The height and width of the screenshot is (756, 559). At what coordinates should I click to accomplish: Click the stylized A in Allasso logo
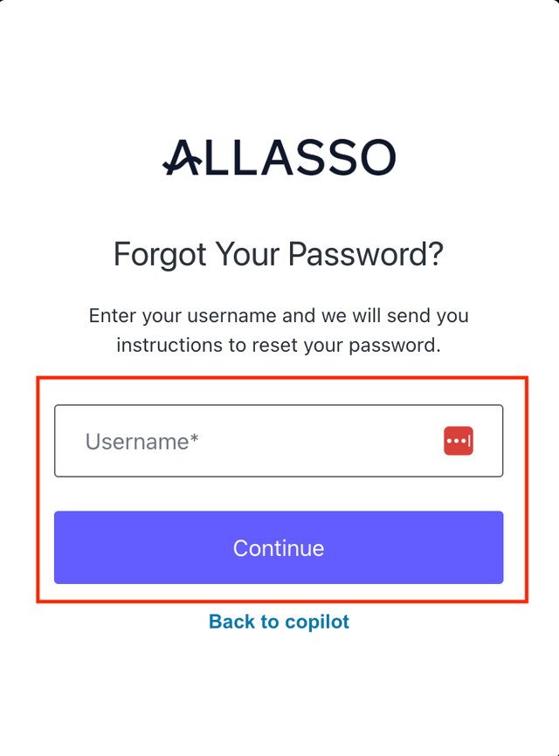(183, 158)
